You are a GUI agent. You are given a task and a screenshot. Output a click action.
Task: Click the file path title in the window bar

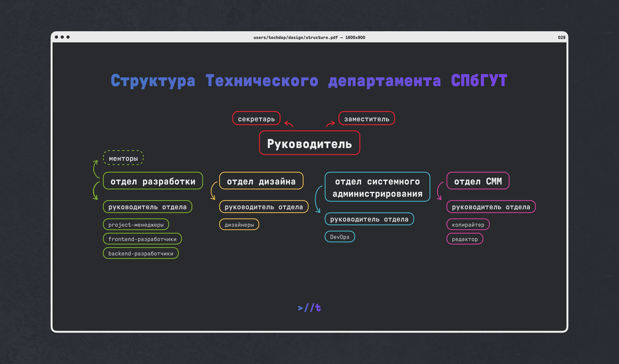pos(309,37)
